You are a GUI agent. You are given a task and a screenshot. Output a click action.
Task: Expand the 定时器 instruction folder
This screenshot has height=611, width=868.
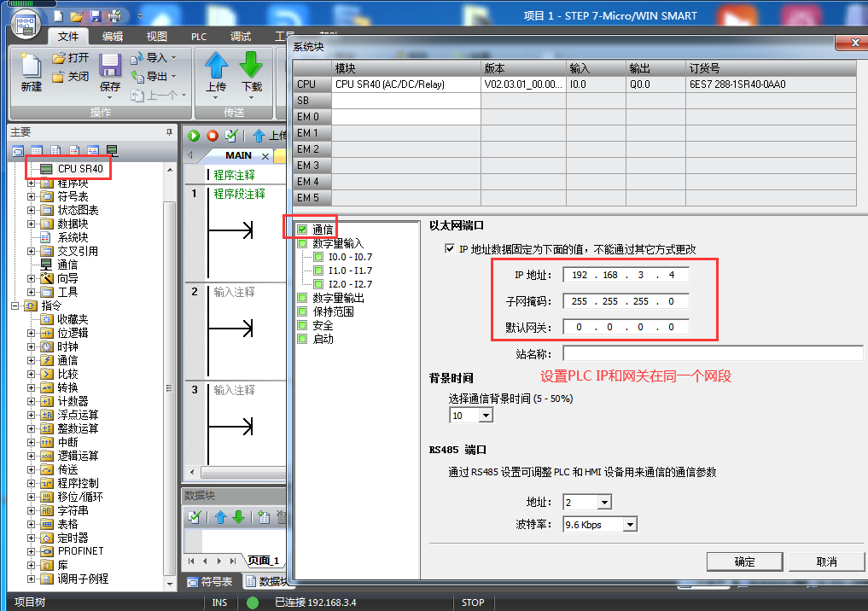(x=31, y=538)
